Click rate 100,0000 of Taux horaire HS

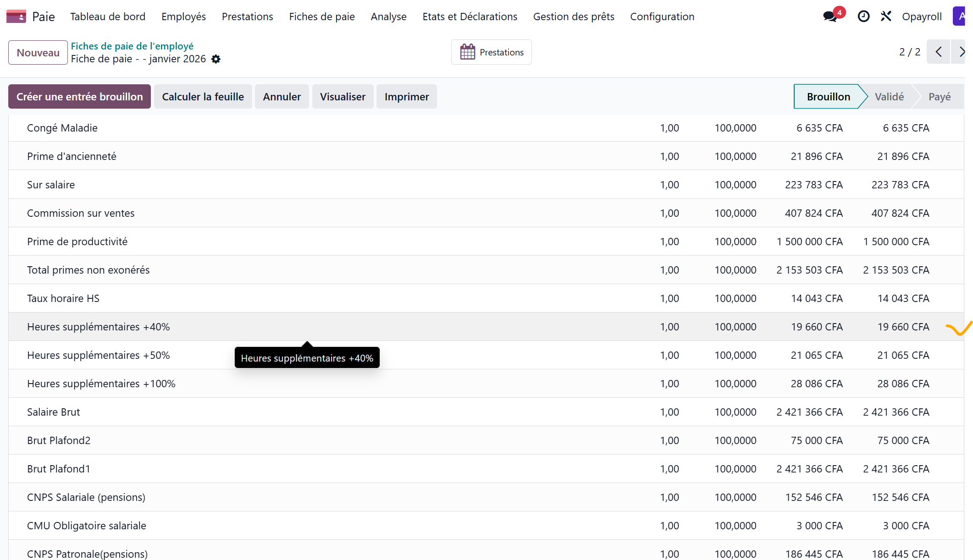point(735,298)
